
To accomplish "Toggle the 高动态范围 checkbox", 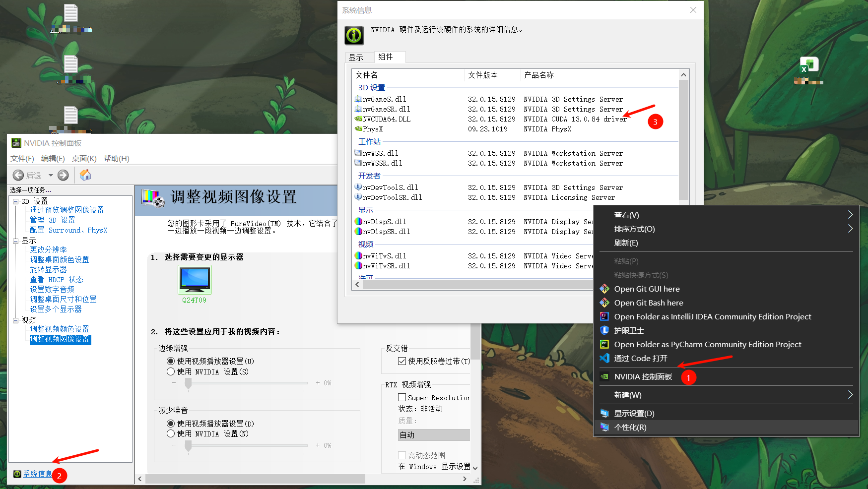I will coord(402,455).
